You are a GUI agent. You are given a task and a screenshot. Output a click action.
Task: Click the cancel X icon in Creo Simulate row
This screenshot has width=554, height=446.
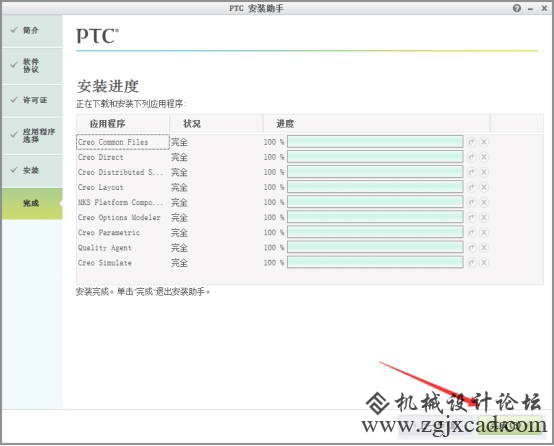[484, 262]
